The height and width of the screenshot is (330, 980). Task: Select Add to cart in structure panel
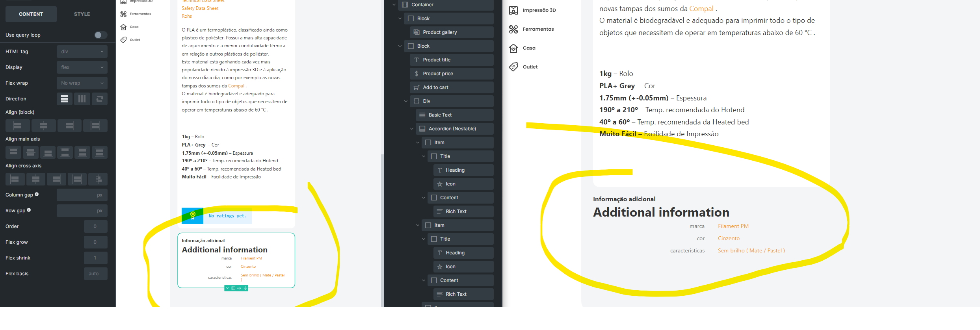click(x=452, y=87)
